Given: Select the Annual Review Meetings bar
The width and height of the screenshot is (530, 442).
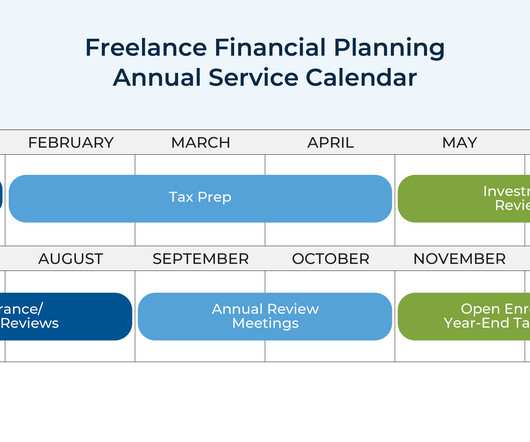Looking at the screenshot, I should (x=265, y=316).
